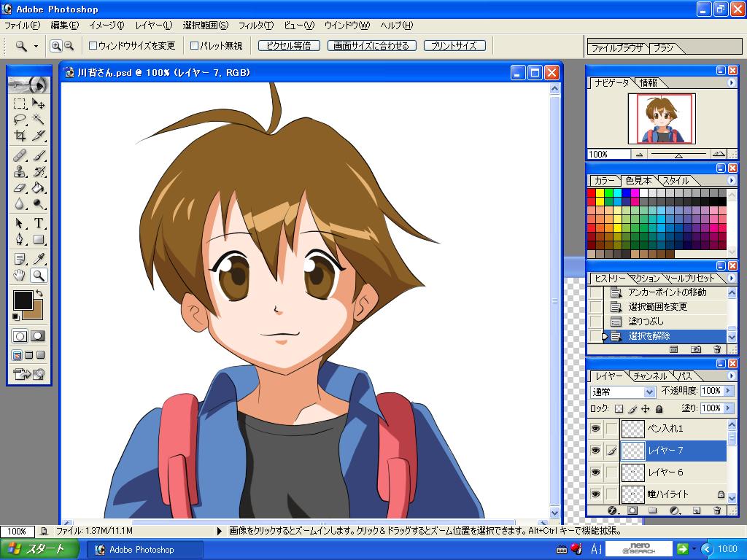Image resolution: width=747 pixels, height=560 pixels.
Task: Select the Lasso tool
Action: [x=20, y=120]
